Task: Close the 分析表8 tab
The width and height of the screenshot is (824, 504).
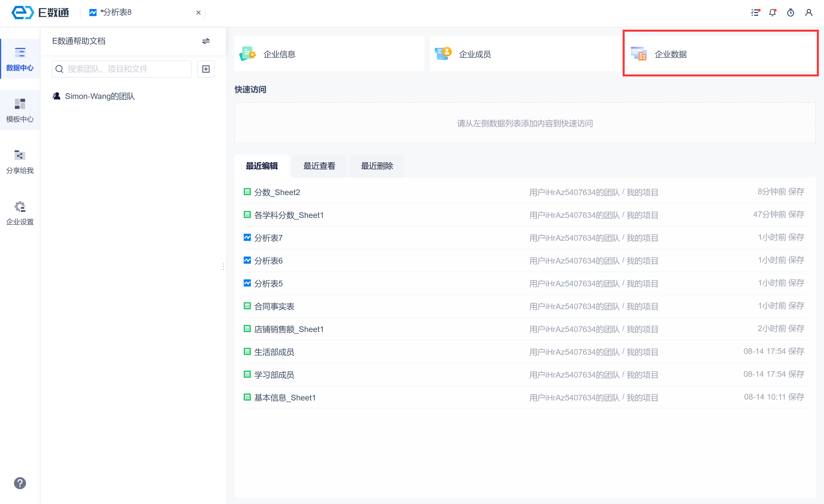Action: (x=198, y=13)
